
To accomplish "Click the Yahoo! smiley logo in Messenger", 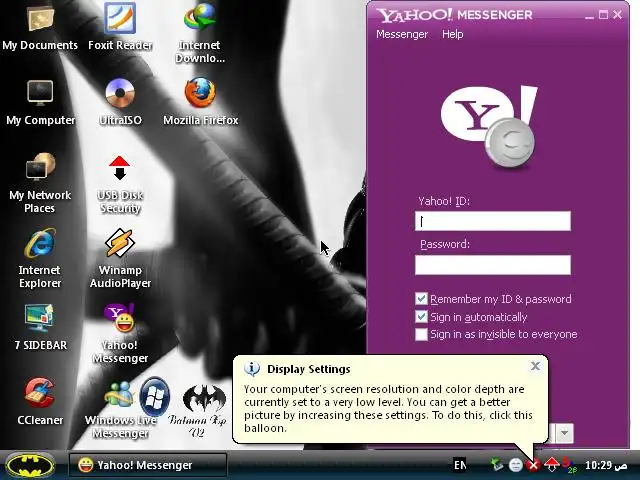I will 489,127.
